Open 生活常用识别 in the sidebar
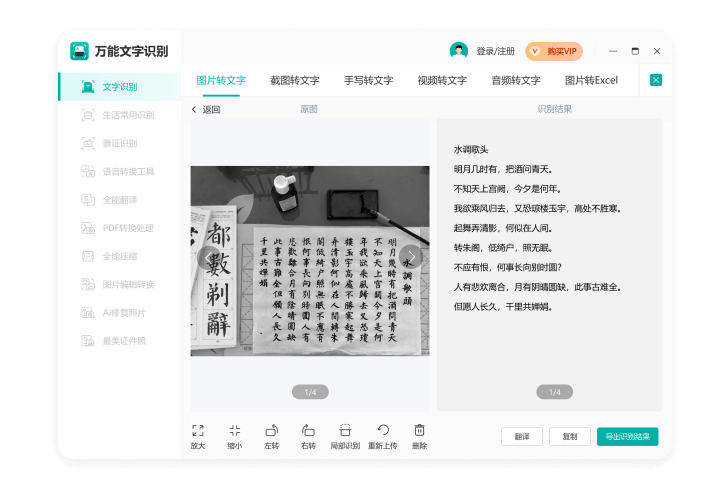Screen dimensions: 706x496 [x=120, y=115]
